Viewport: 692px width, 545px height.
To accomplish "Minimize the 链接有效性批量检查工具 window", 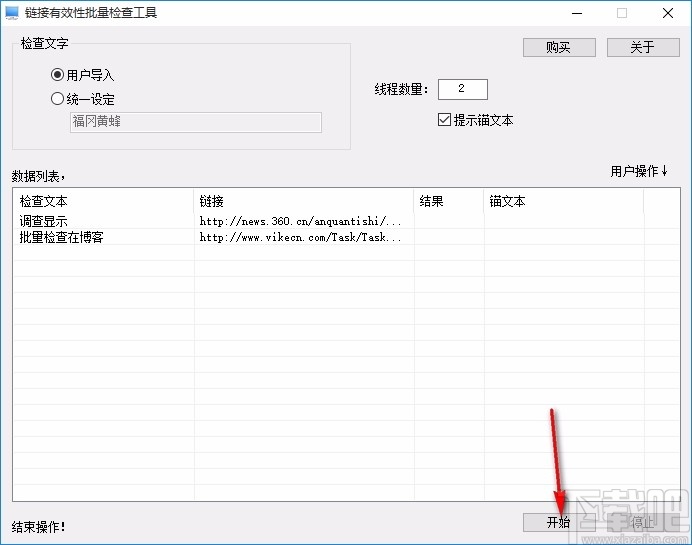I will tap(577, 13).
